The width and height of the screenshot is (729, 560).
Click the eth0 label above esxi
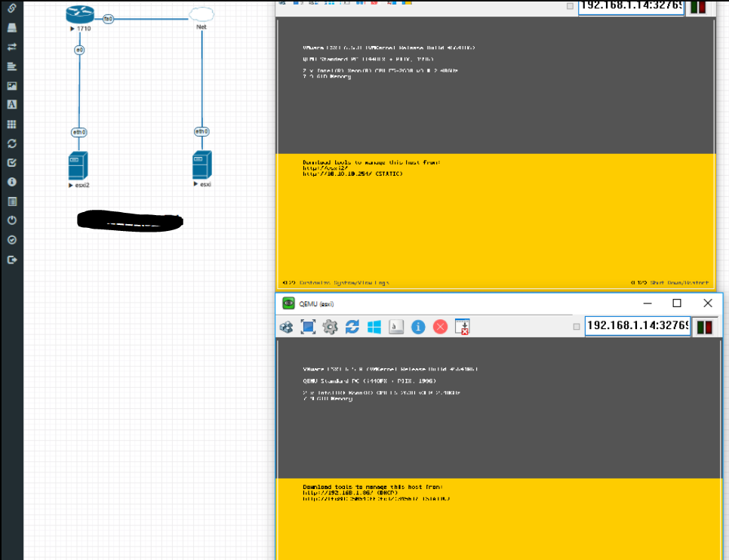(x=201, y=131)
